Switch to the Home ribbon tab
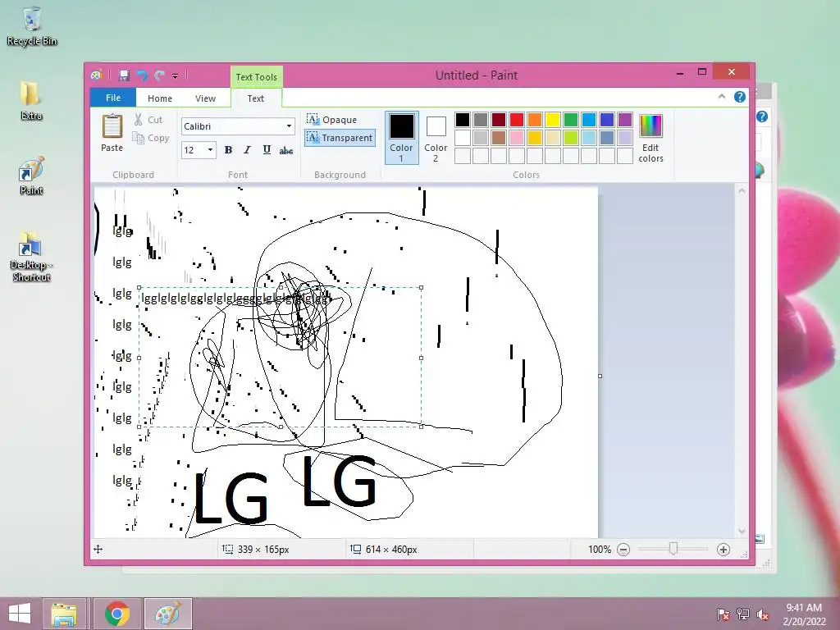 [x=160, y=98]
